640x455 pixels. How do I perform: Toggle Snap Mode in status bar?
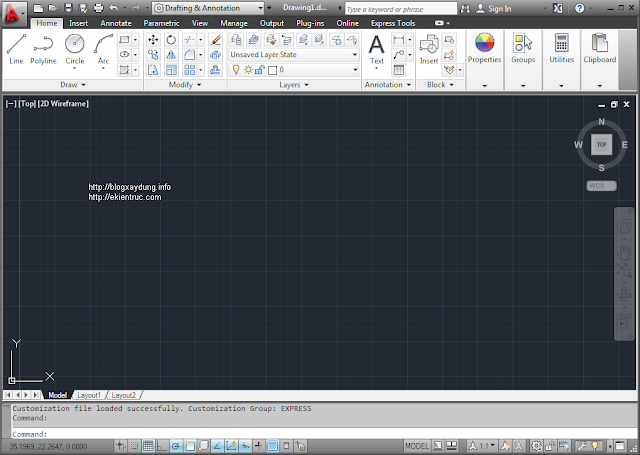[x=134, y=446]
